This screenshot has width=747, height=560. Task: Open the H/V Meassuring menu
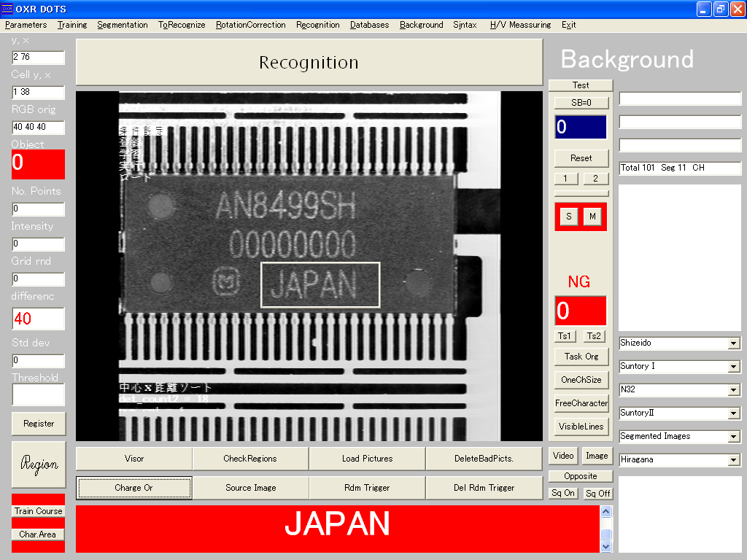click(x=520, y=25)
